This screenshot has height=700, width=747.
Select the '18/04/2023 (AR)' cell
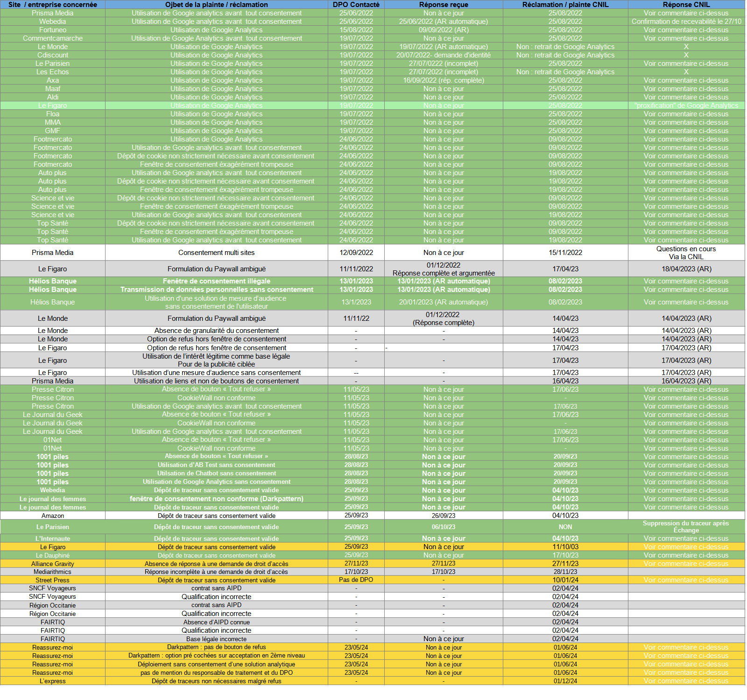click(686, 269)
